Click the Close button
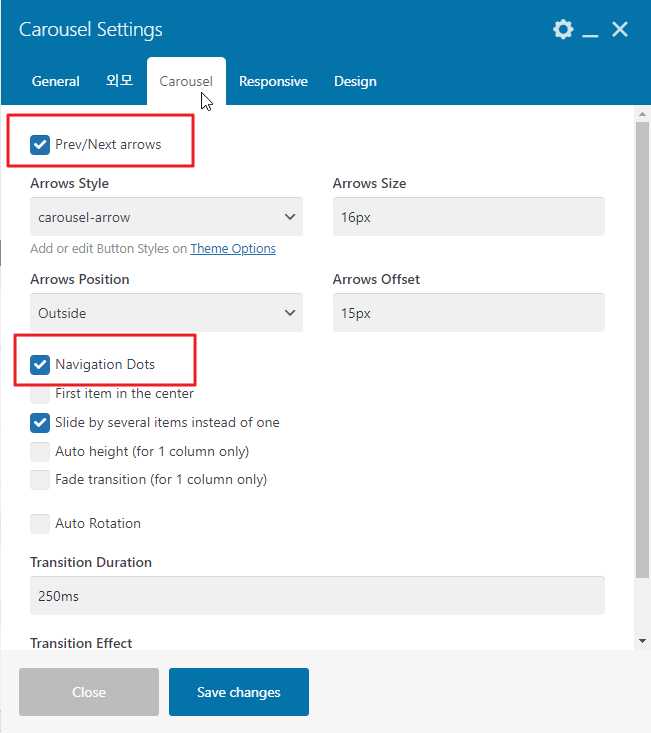This screenshot has width=651, height=733. [x=89, y=692]
